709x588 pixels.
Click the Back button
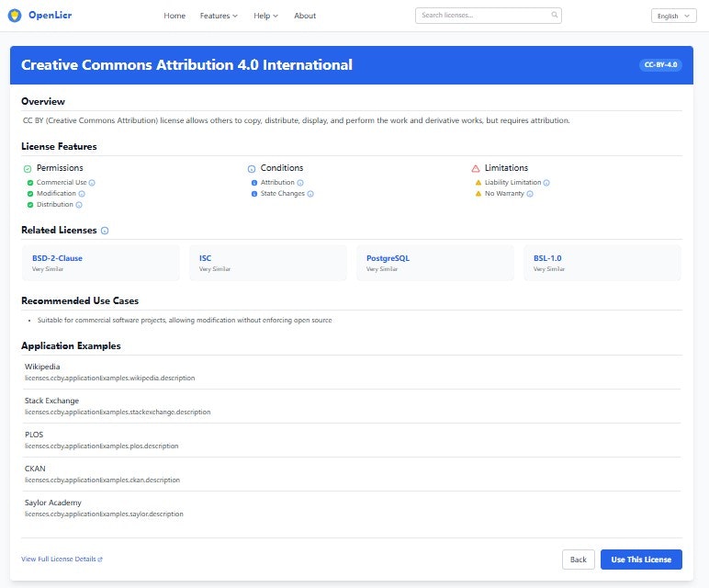[579, 560]
